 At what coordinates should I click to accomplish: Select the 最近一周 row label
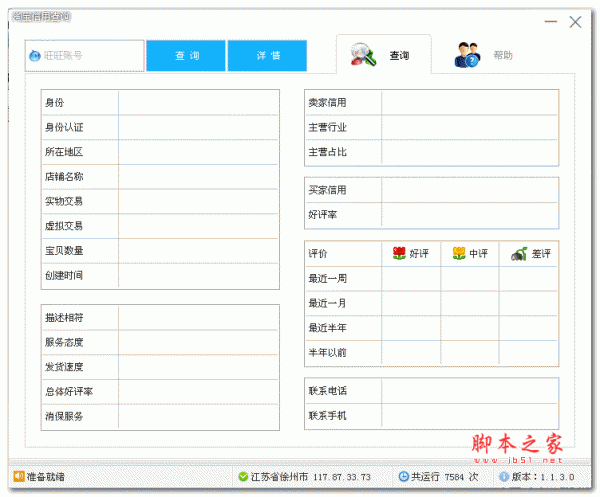tap(328, 279)
